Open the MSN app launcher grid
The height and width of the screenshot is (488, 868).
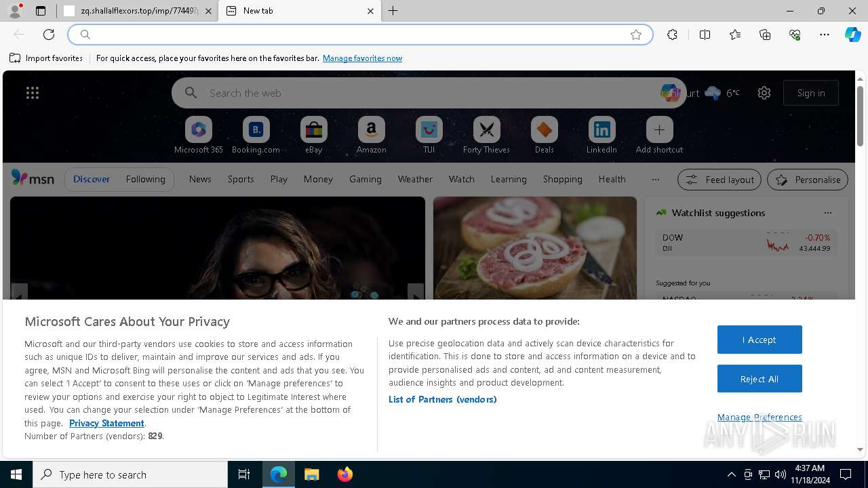point(33,93)
